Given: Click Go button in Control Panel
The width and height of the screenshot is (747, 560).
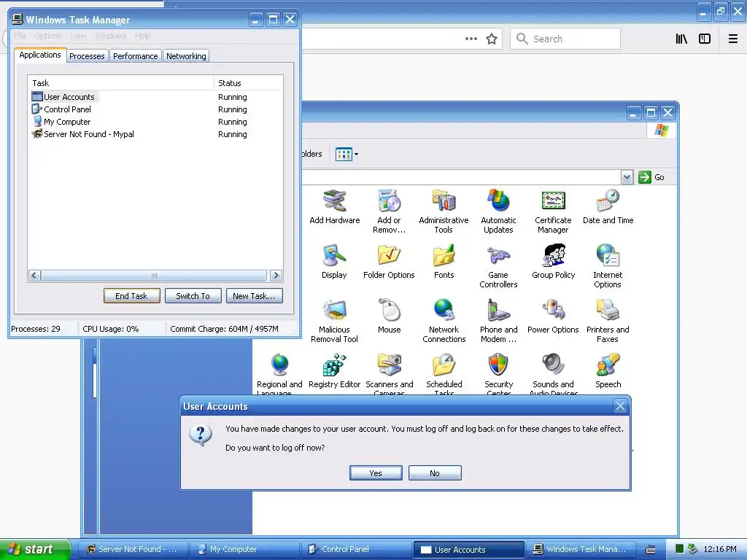Looking at the screenshot, I should tap(651, 177).
